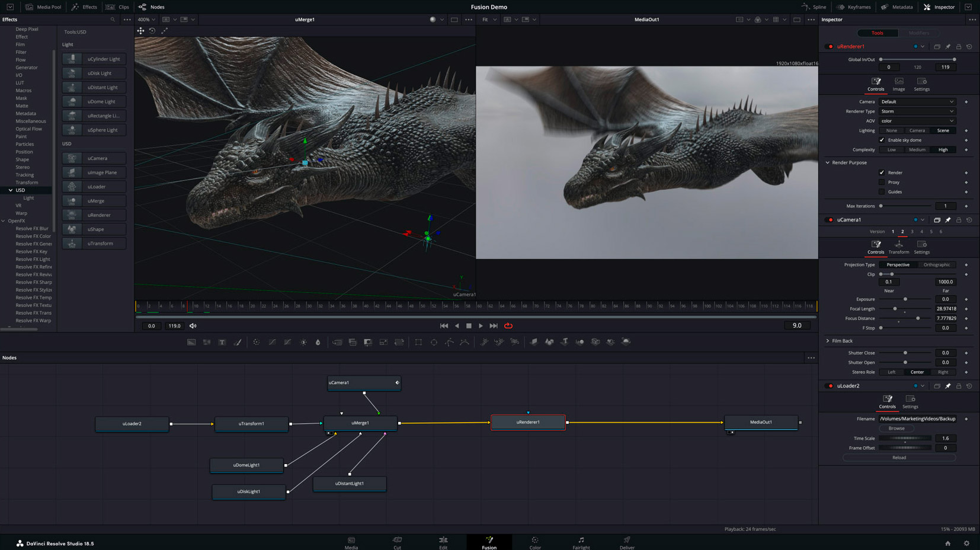Enable the Guides checkbox
The width and height of the screenshot is (980, 550).
pyautogui.click(x=882, y=191)
